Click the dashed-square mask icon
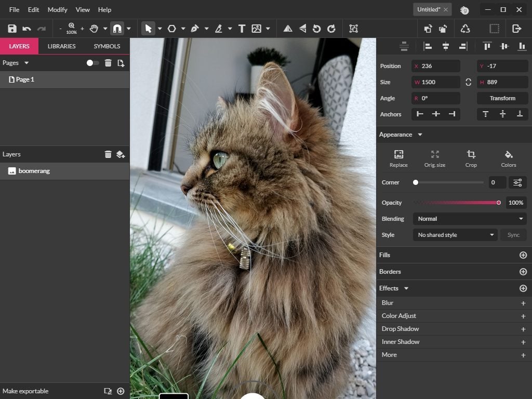This screenshot has height=399, width=532. [495, 29]
